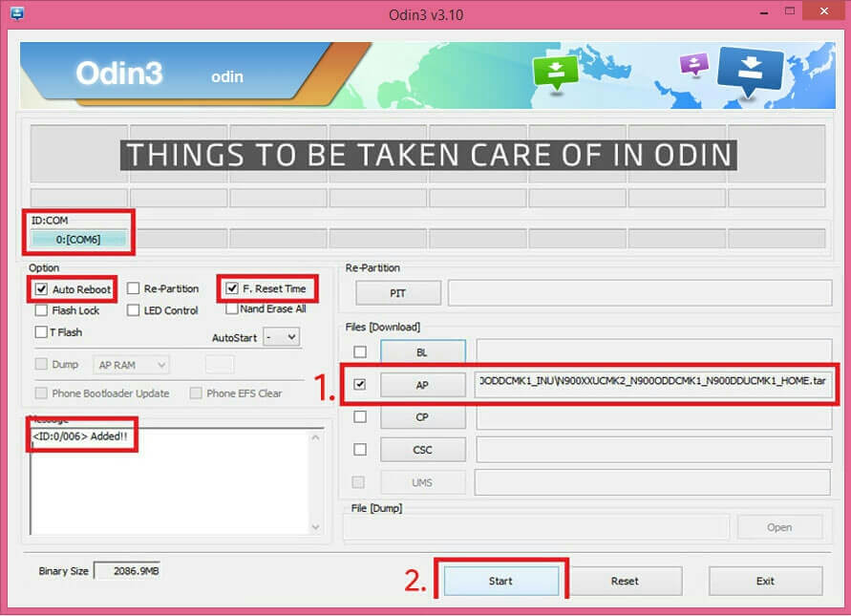Click the green download icon in banner
Screen dimensions: 851x616
(555, 73)
